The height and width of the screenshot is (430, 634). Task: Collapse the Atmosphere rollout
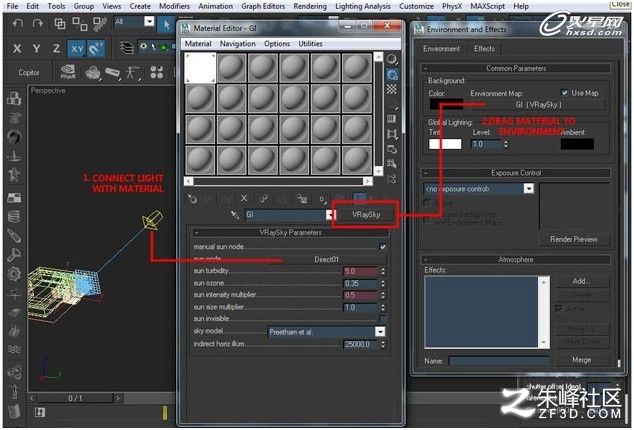pyautogui.click(x=426, y=260)
